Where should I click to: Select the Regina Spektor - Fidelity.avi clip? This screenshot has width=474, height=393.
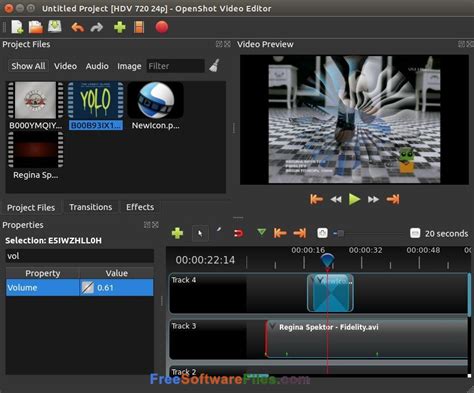(367, 339)
